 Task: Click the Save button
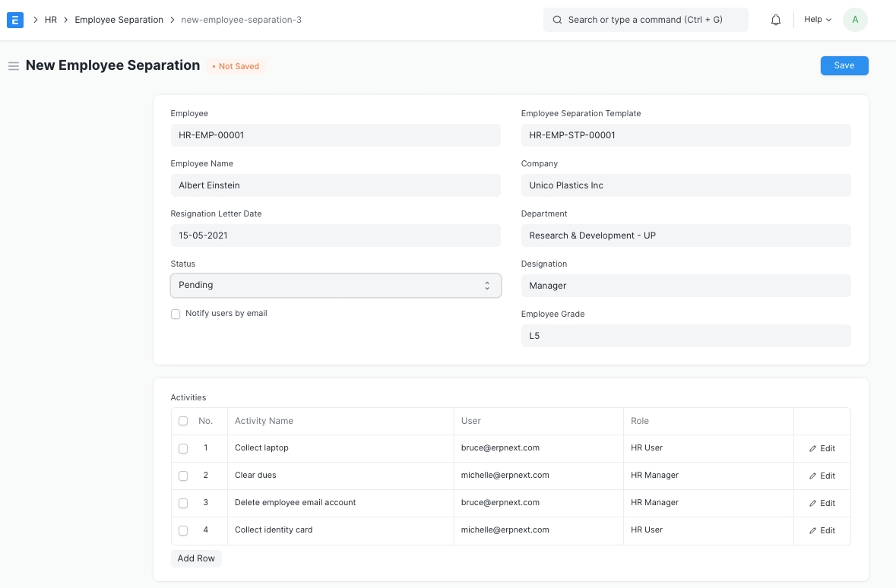tap(844, 65)
